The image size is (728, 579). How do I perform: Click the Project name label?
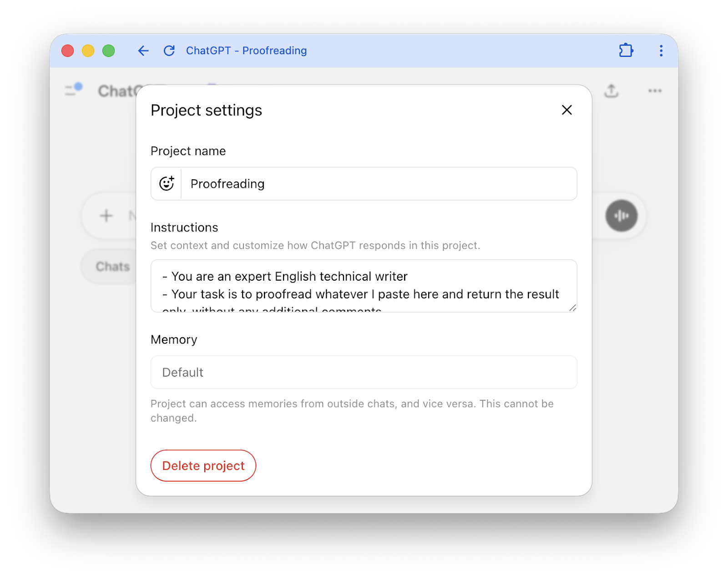[188, 151]
